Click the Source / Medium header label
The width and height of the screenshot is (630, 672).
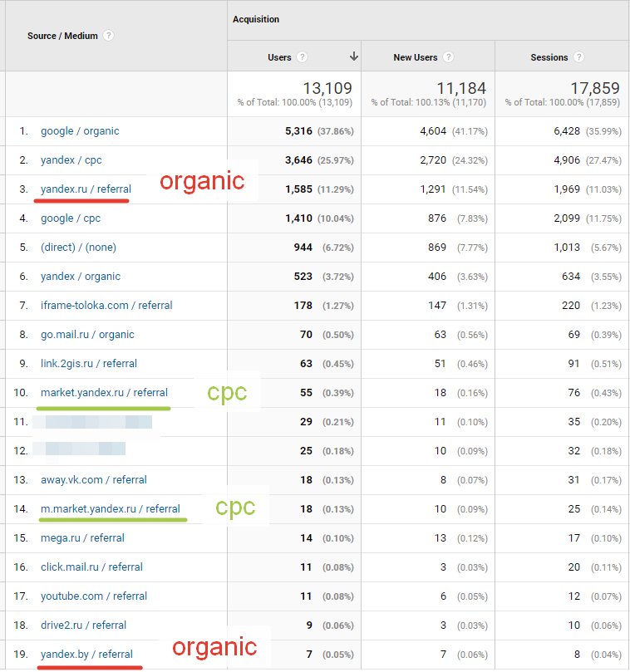(62, 36)
